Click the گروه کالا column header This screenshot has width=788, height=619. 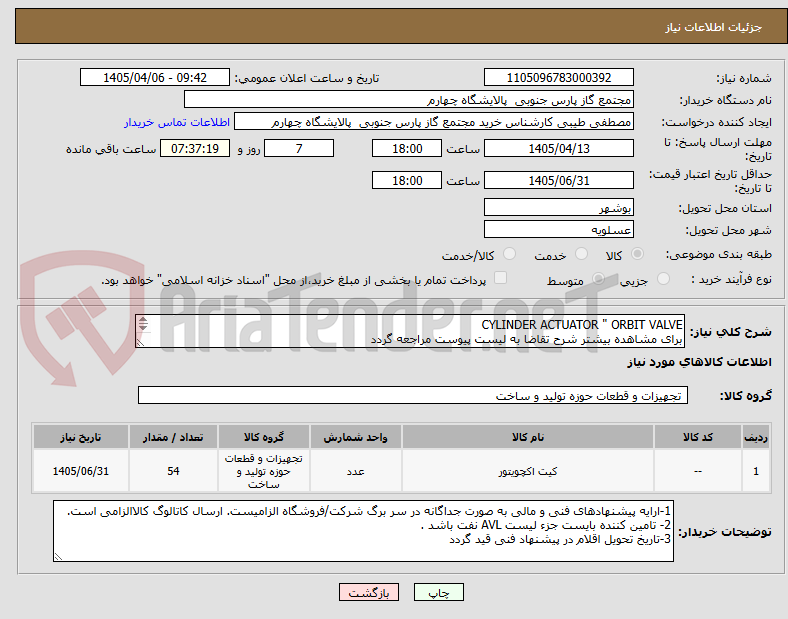point(264,437)
